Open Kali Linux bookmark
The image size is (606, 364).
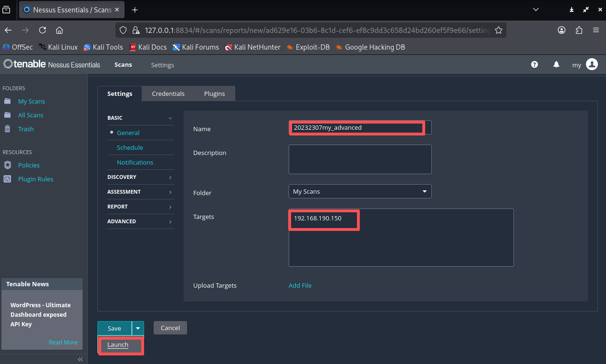(x=58, y=47)
